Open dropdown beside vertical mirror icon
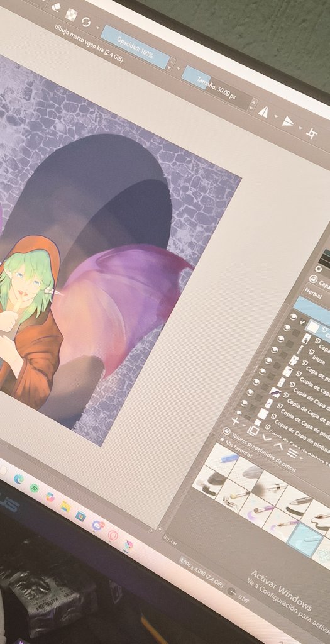This screenshot has width=330, height=644. (x=300, y=128)
